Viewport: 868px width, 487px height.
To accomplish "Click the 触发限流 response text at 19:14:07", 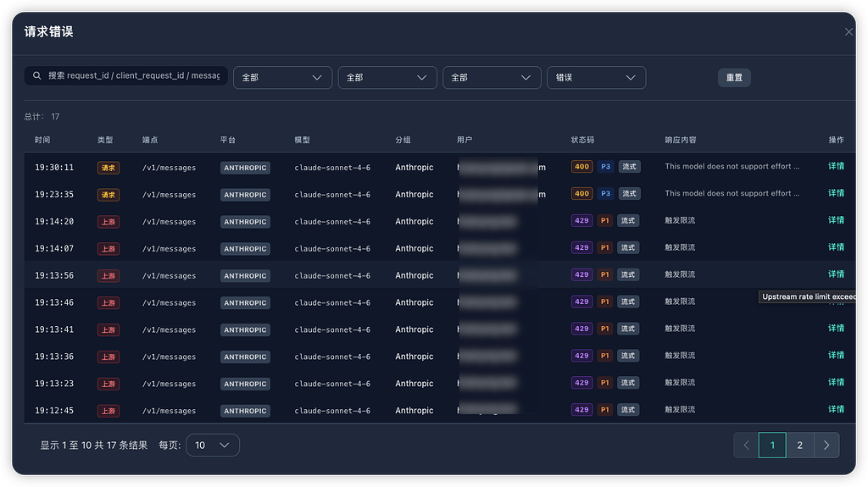I will (x=680, y=247).
